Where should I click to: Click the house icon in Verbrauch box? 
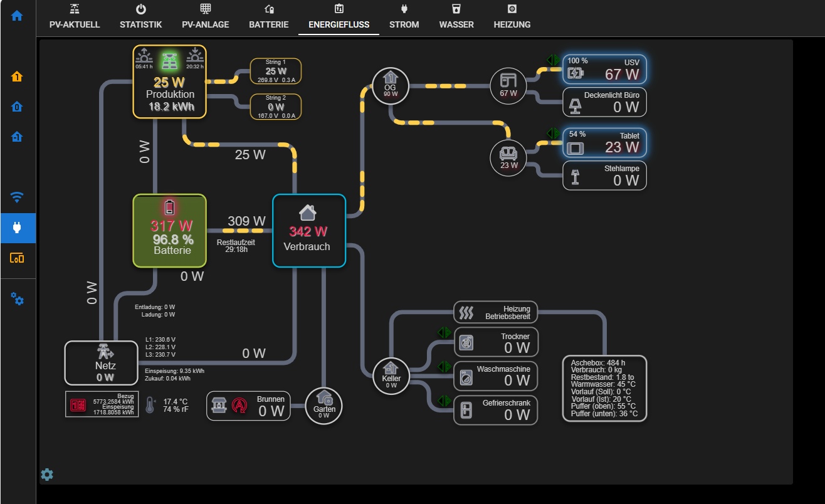[x=307, y=212]
